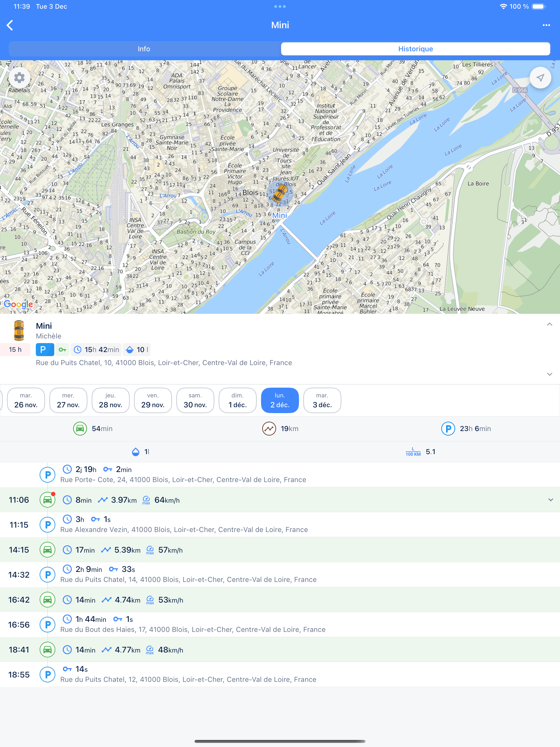
Task: Expand the 11:06 trip with the chevron
Action: [551, 500]
